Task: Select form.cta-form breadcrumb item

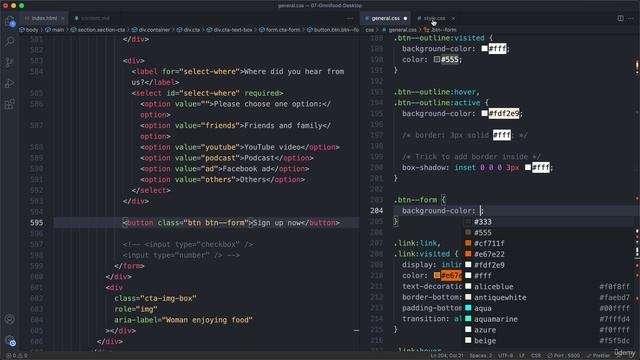Action: point(282,30)
